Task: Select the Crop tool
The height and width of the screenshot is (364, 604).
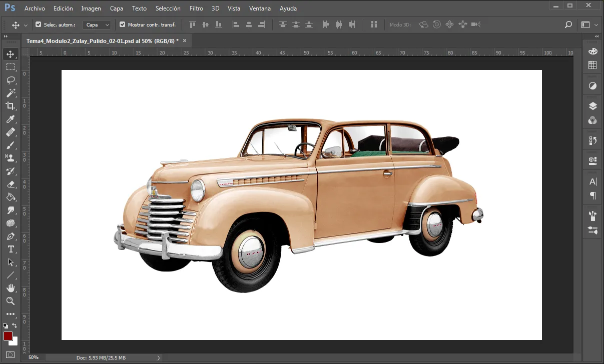Action: (11, 106)
